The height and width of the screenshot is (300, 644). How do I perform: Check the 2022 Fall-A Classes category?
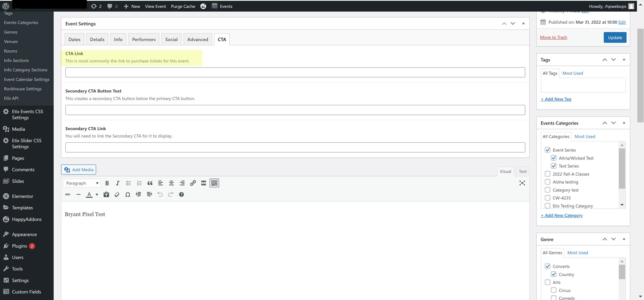pos(547,174)
